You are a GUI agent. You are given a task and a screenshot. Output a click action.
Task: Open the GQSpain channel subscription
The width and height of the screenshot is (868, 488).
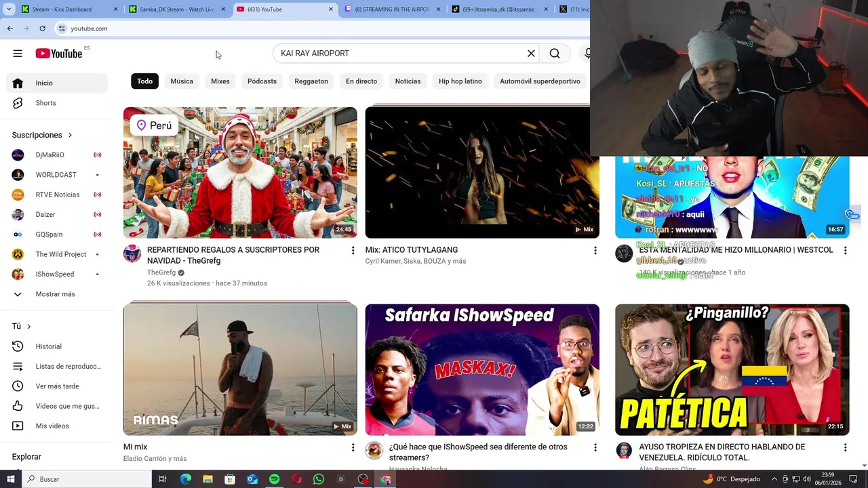57,235
